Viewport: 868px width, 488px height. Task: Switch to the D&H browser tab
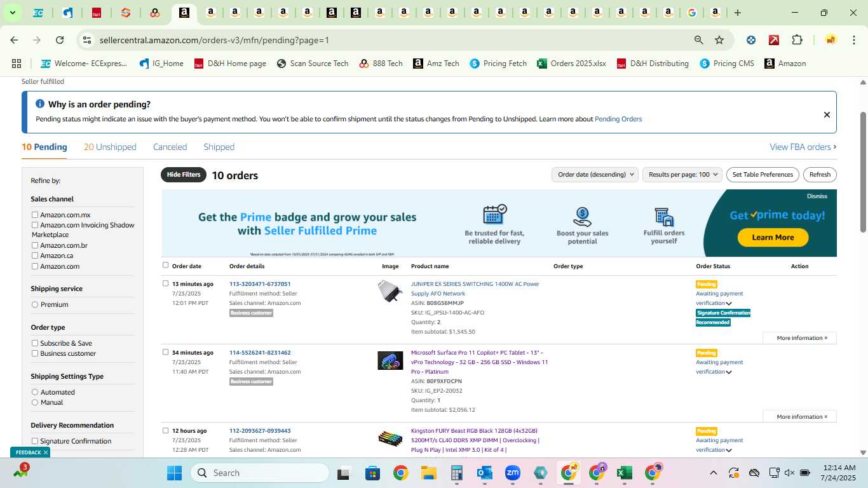96,13
